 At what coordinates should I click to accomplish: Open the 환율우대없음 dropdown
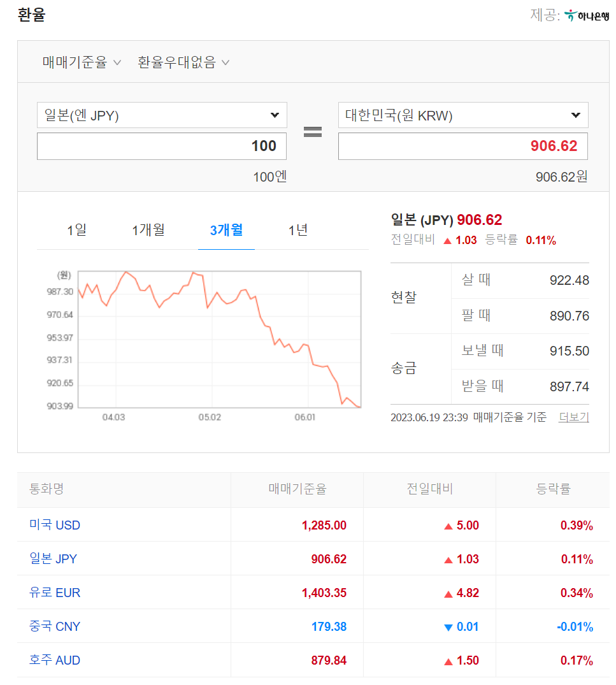(183, 61)
